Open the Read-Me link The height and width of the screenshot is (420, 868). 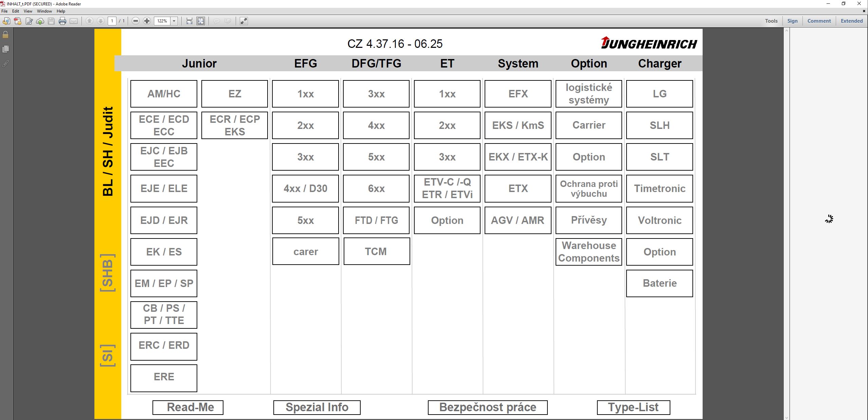tap(187, 407)
